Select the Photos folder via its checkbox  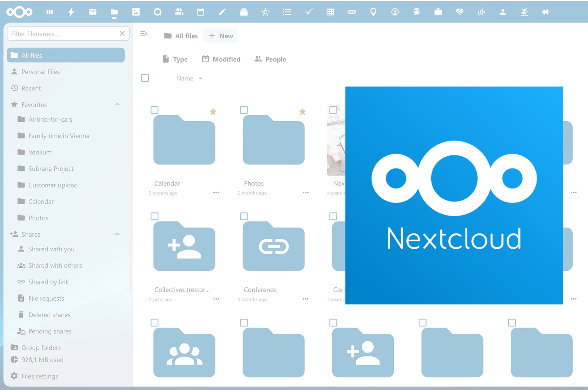pos(244,110)
